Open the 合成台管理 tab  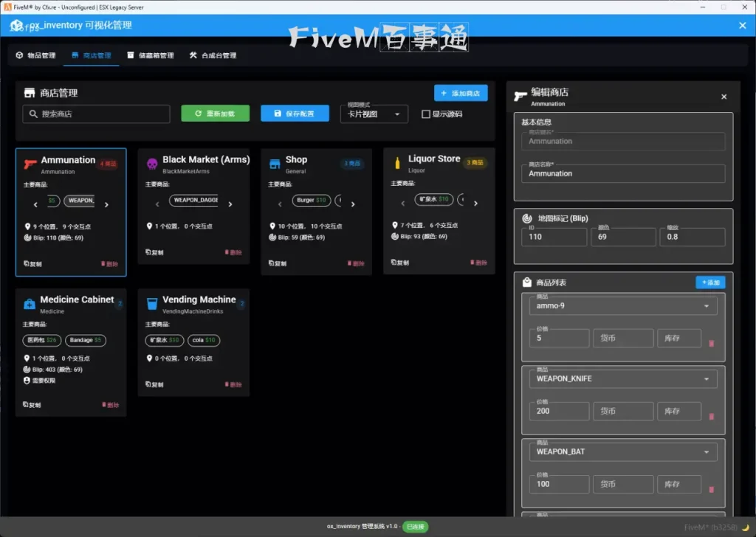(x=213, y=55)
